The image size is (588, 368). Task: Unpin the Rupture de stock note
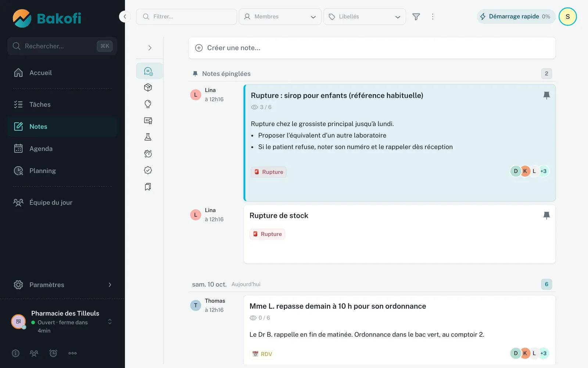point(546,216)
